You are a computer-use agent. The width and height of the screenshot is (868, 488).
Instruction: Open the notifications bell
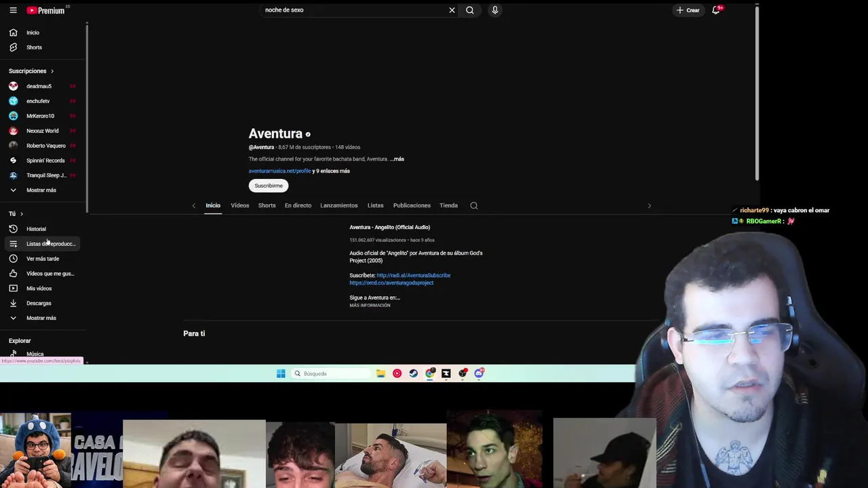715,10
